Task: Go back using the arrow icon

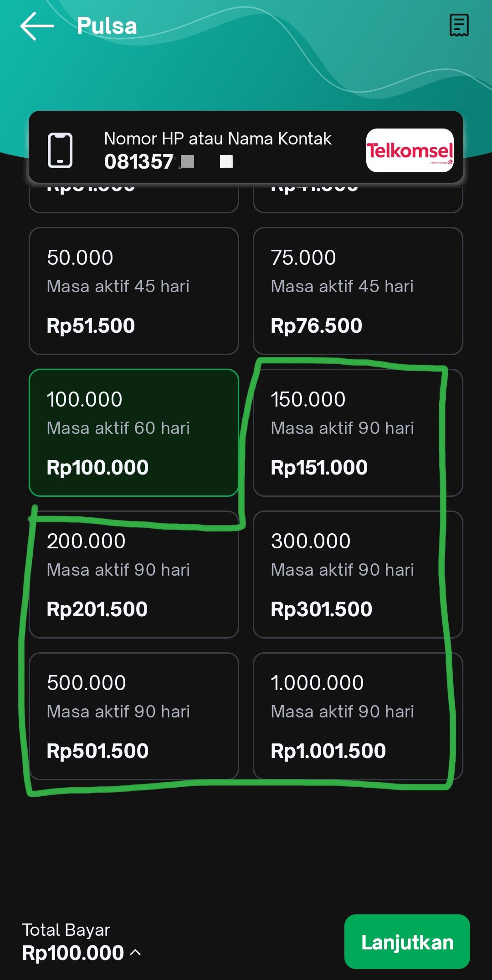Action: click(x=37, y=26)
